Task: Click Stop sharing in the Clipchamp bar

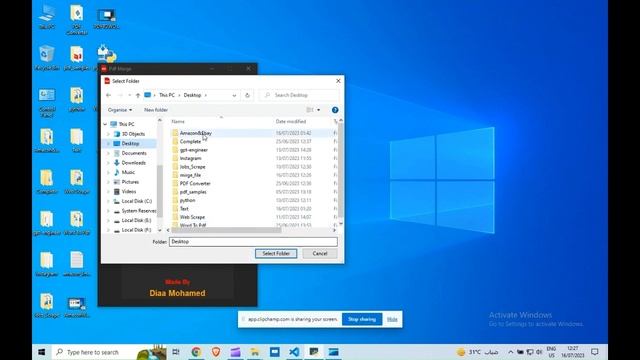Action: coord(362,319)
